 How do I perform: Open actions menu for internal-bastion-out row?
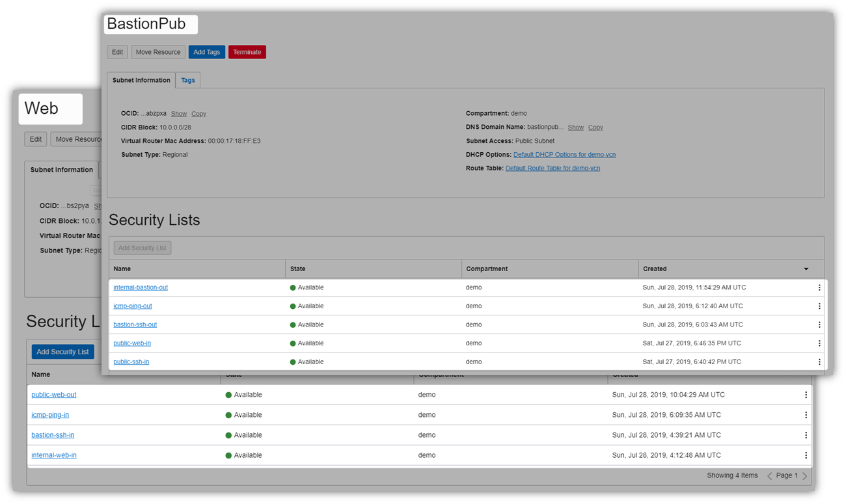click(819, 287)
